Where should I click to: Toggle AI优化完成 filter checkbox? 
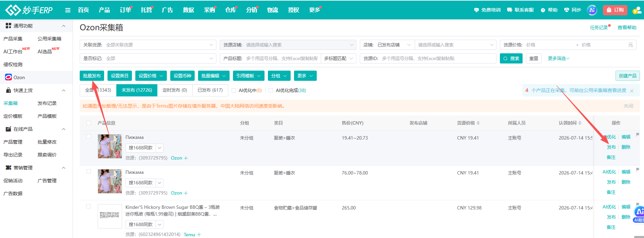(271, 91)
